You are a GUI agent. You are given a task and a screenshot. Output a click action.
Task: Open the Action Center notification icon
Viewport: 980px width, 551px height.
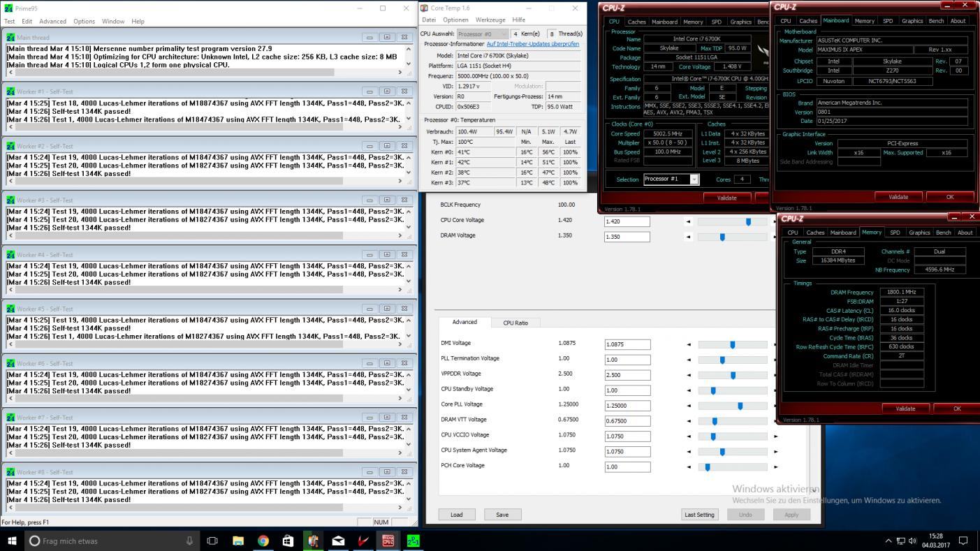coord(963,541)
